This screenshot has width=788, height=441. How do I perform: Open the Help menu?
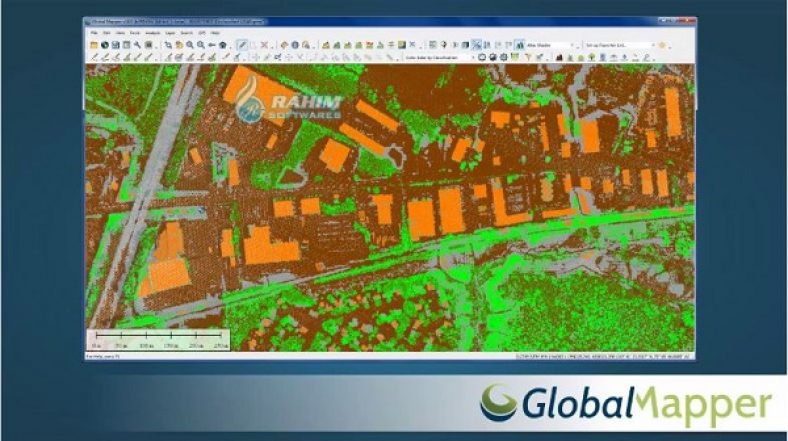[215, 33]
